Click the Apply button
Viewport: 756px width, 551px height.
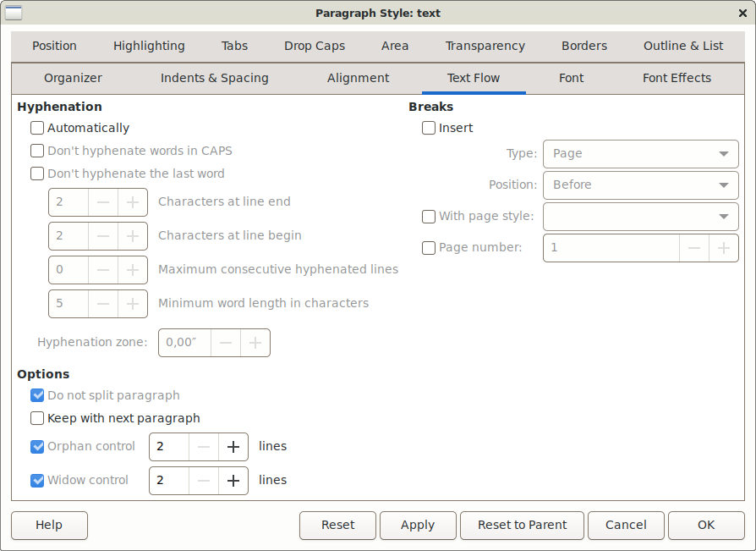point(418,526)
